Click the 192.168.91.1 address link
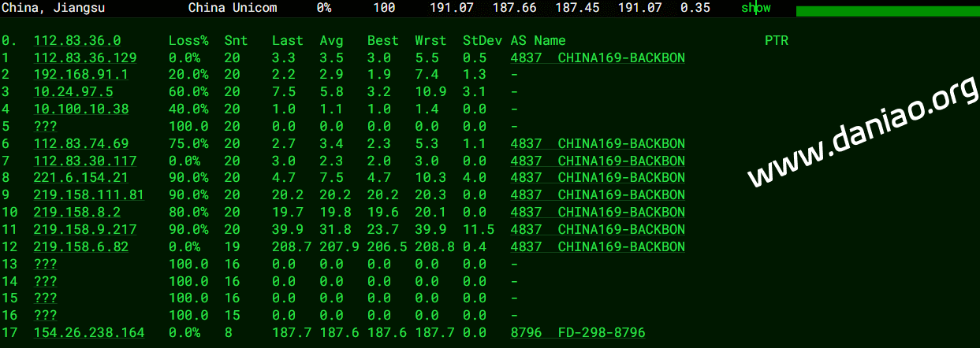The width and height of the screenshot is (980, 348). (81, 75)
